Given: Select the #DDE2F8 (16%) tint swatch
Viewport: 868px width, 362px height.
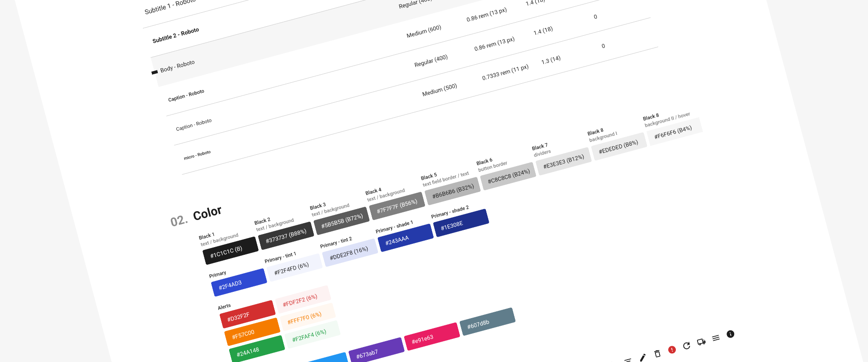Looking at the screenshot, I should pos(349,253).
